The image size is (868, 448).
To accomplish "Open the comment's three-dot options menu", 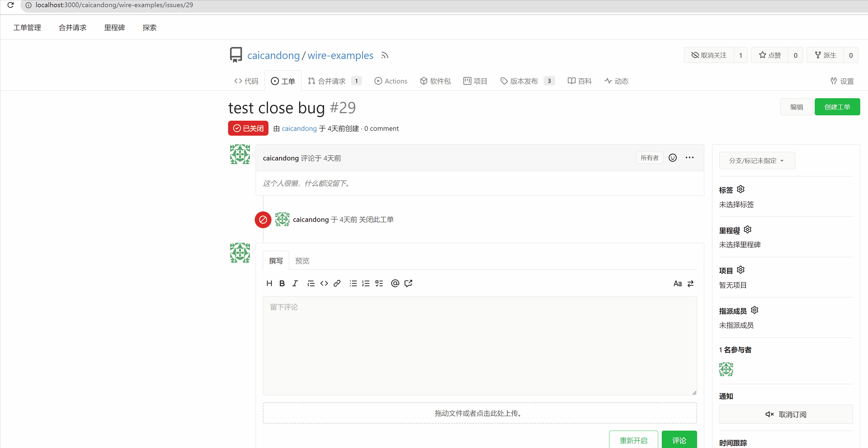I will click(689, 158).
